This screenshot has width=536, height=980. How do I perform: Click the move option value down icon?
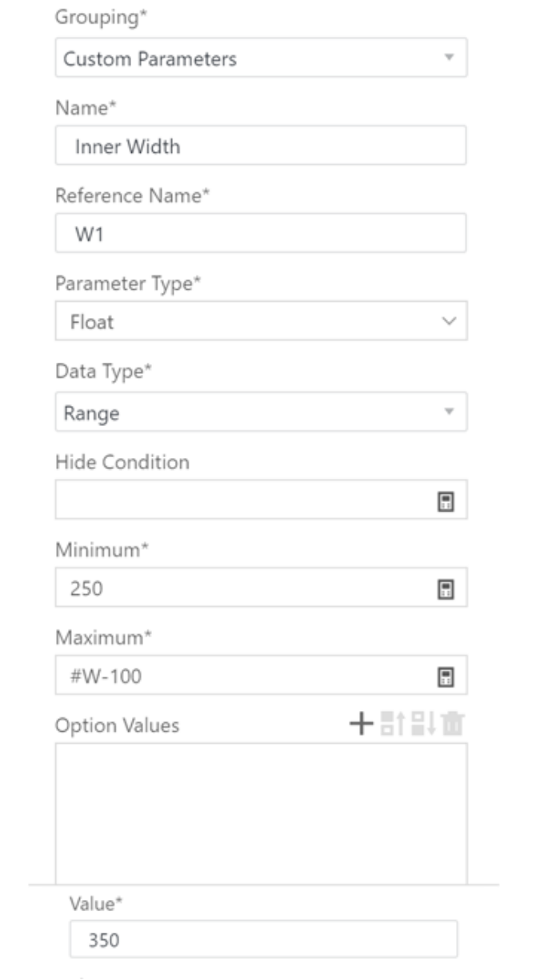pos(421,725)
